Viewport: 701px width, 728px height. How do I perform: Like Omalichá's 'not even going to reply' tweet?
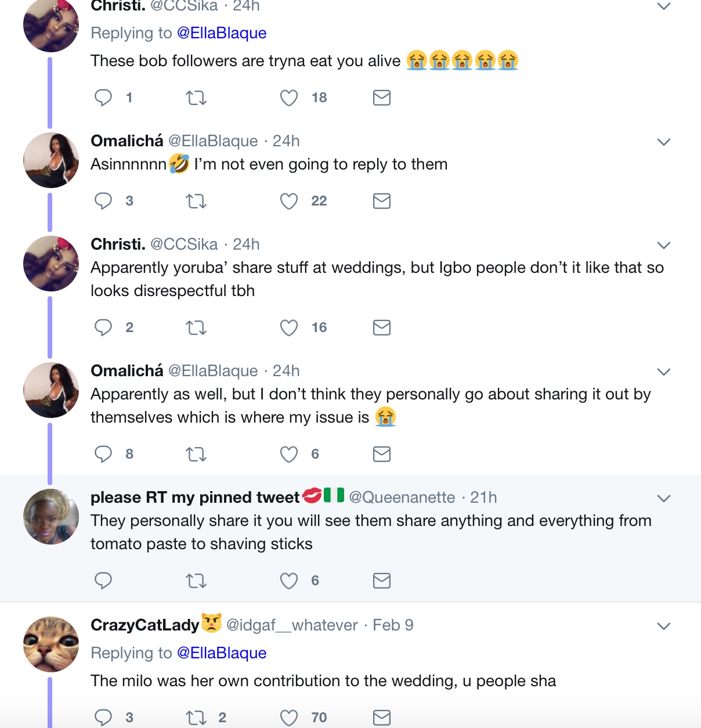coord(289,201)
